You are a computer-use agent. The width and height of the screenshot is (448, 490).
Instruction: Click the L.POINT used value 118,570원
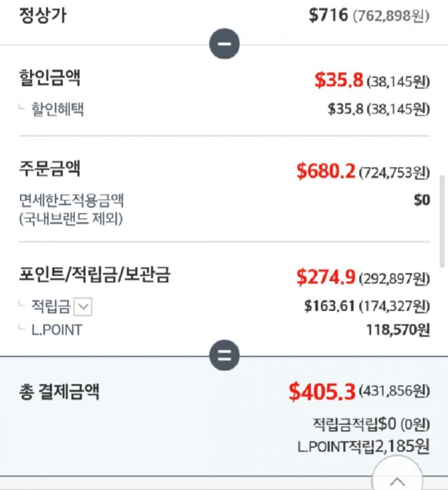(398, 329)
